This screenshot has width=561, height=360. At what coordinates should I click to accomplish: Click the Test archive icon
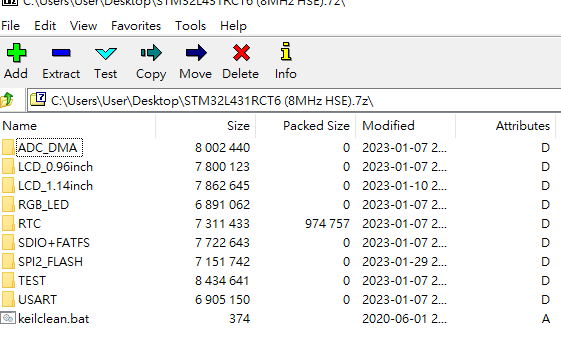[106, 54]
